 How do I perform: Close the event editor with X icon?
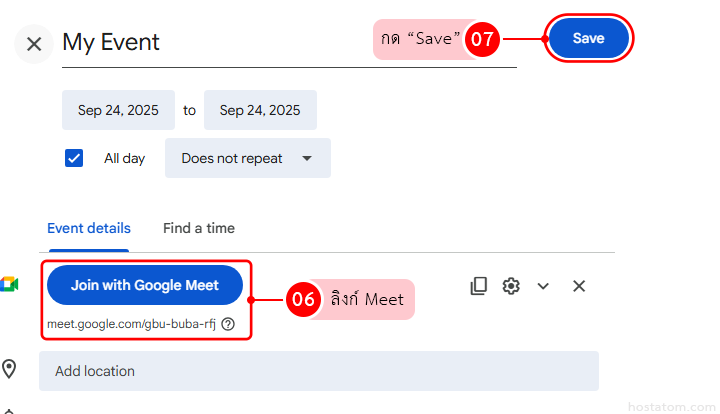pyautogui.click(x=34, y=44)
